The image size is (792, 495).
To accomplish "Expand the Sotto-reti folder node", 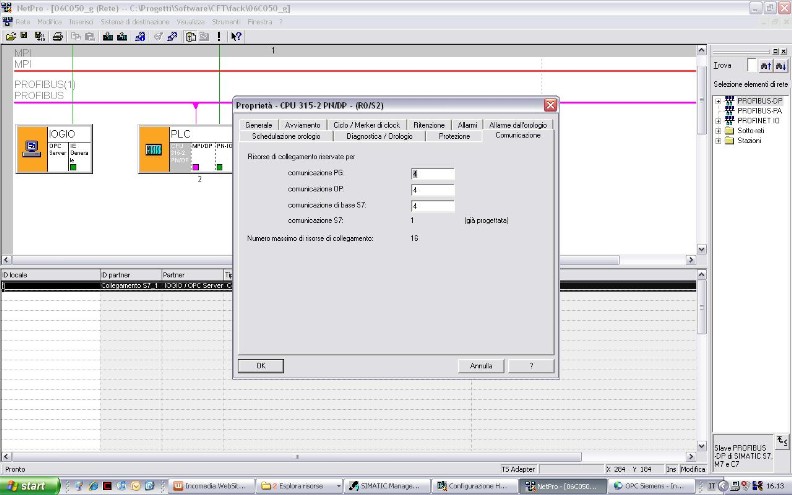I will [718, 131].
